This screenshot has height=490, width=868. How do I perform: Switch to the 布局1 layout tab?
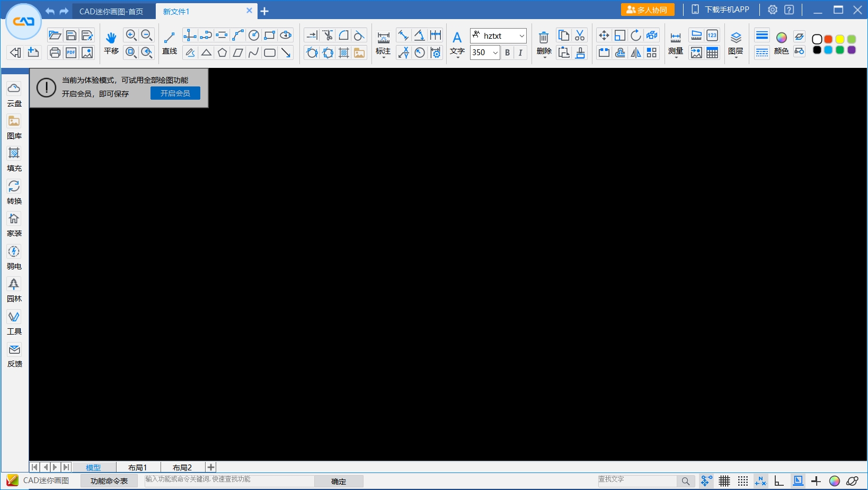(138, 467)
